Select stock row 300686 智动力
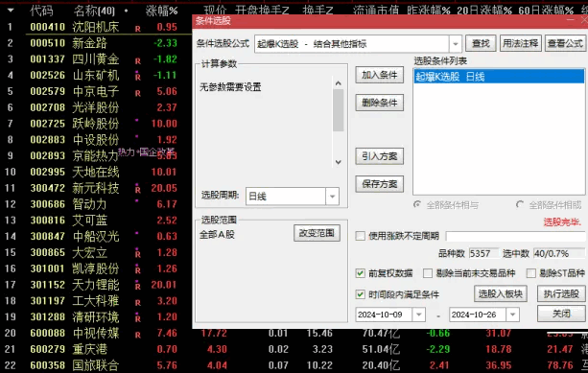588x373 pixels. click(x=96, y=204)
